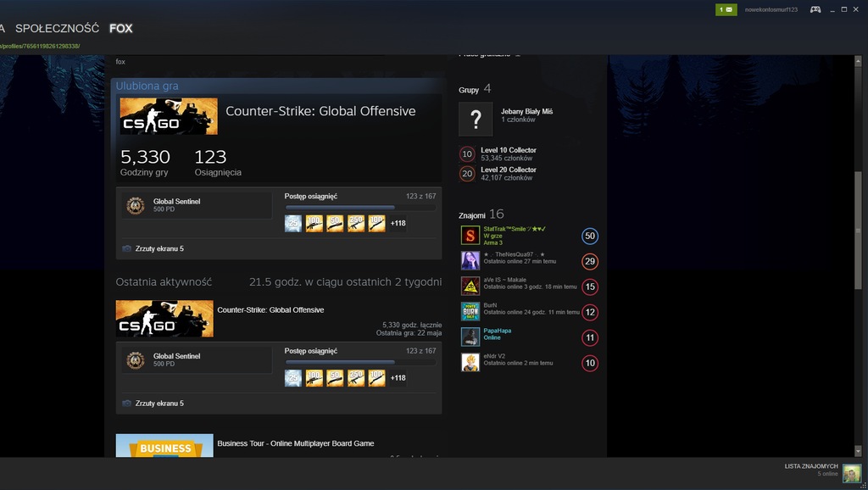This screenshot has height=490, width=868.
Task: Open the Znajomi 16 friends list
Action: pos(481,214)
